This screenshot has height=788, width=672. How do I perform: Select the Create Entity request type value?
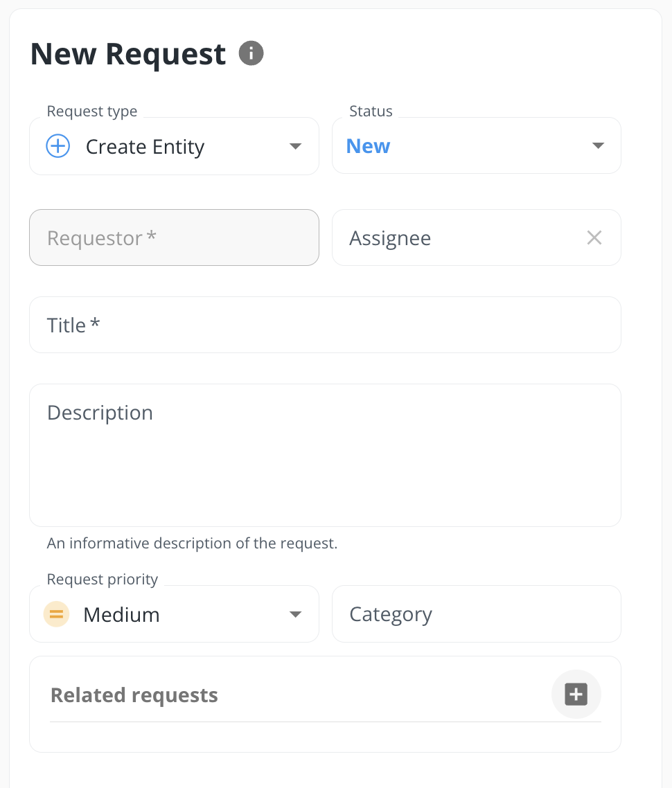[x=145, y=147]
